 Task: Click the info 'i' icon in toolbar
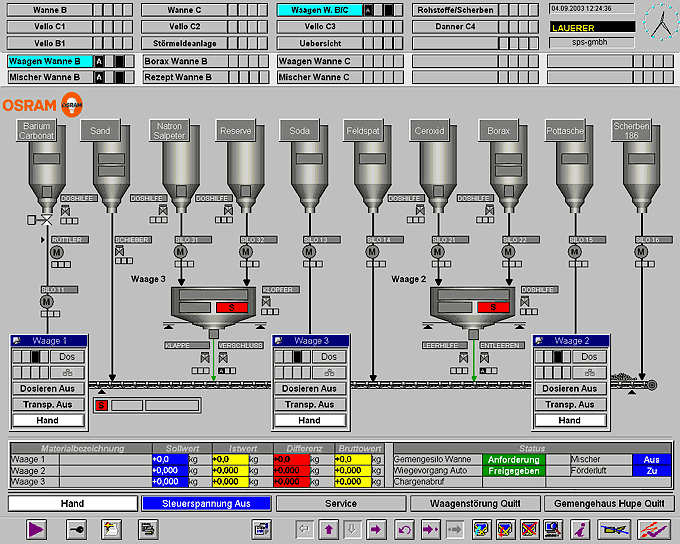pos(578,528)
